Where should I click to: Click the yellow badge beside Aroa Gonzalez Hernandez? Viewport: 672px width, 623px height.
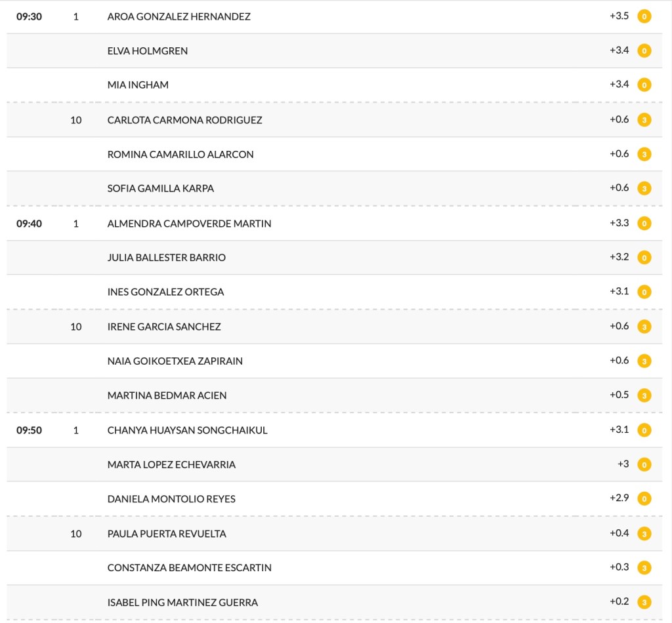[x=644, y=16]
